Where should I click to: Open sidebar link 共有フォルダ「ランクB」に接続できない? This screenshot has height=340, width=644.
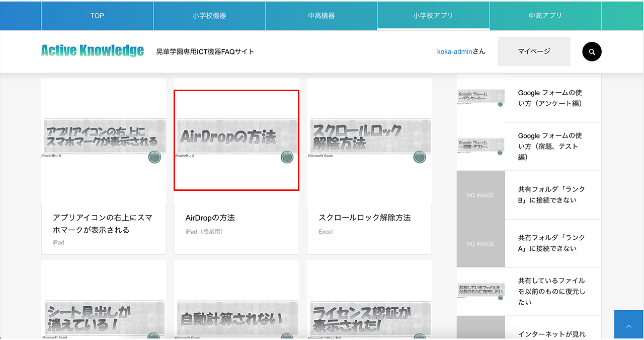(552, 195)
